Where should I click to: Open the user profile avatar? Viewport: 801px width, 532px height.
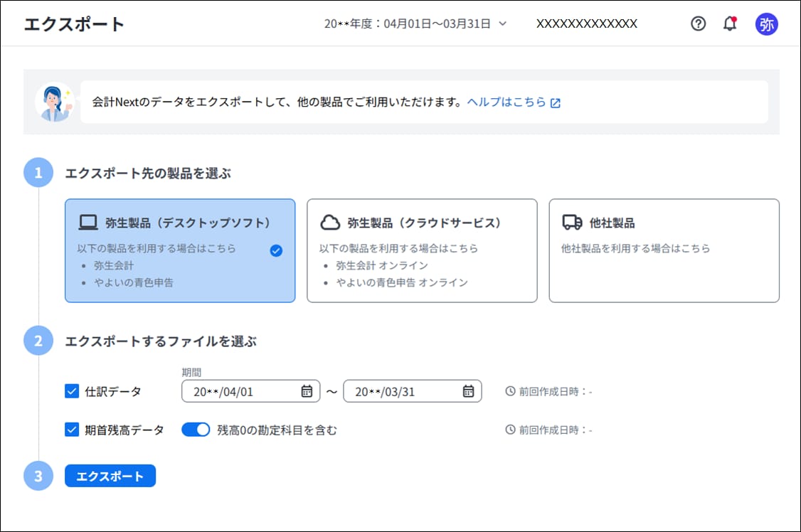tap(766, 23)
